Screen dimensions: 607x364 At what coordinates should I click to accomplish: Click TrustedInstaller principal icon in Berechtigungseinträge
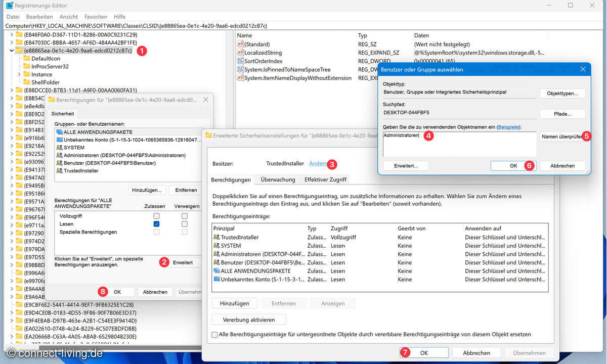(216, 237)
